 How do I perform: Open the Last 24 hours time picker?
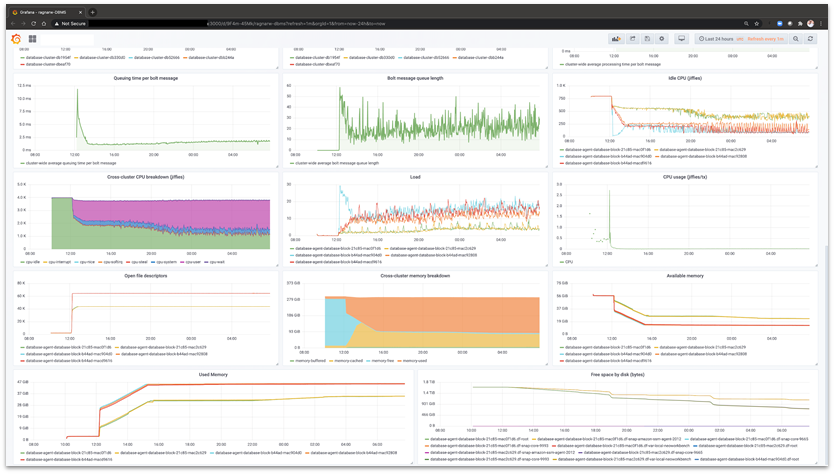coord(716,39)
